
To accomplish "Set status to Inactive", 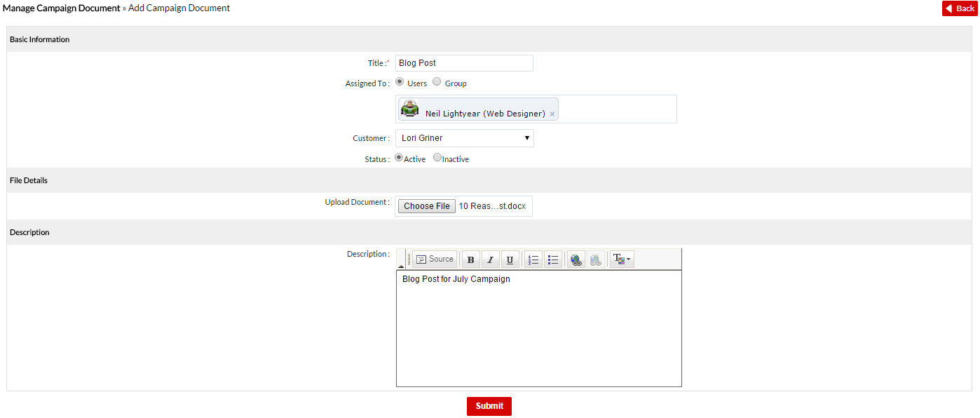I will pyautogui.click(x=437, y=158).
